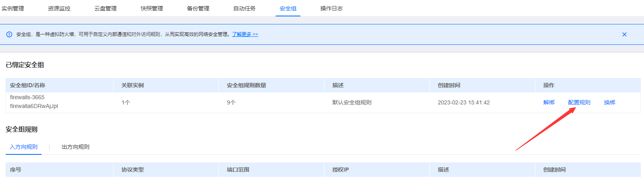Switch to the 出方向规则 tab
This screenshot has height=178, width=644.
(76, 147)
